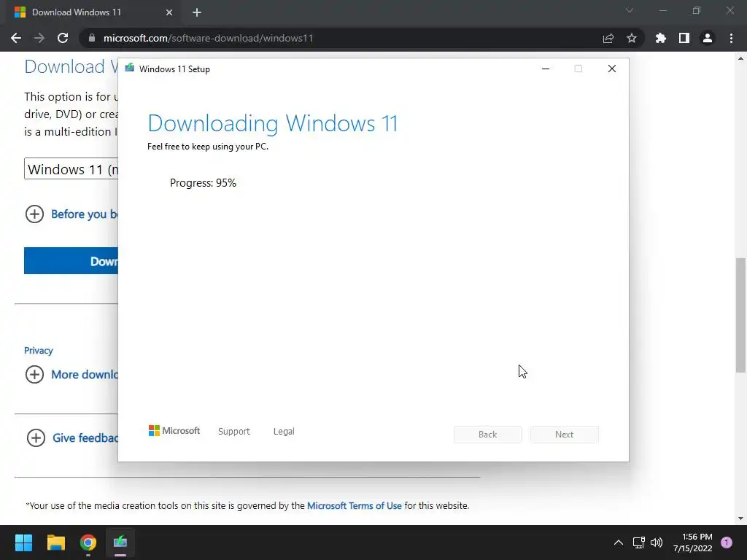Open the Windows Start menu
The height and width of the screenshot is (560, 747).
23,542
